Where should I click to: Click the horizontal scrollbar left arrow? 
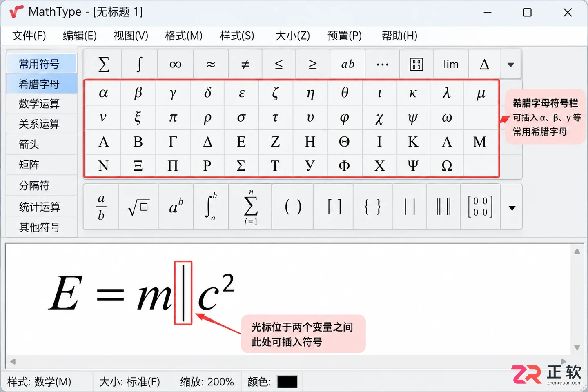(x=13, y=361)
